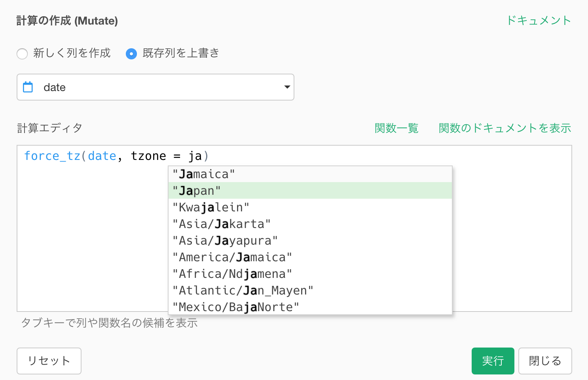
Task: Choose "Jamaica" from autocomplete suggestions
Action: click(310, 174)
